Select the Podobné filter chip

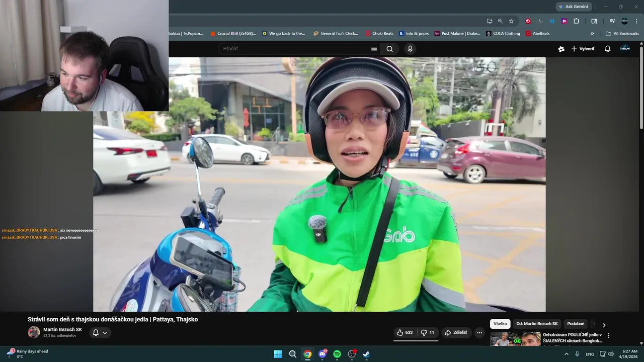pyautogui.click(x=576, y=324)
